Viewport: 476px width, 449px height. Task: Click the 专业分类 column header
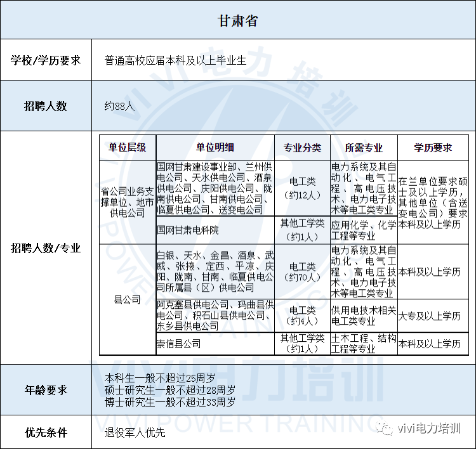pyautogui.click(x=302, y=148)
